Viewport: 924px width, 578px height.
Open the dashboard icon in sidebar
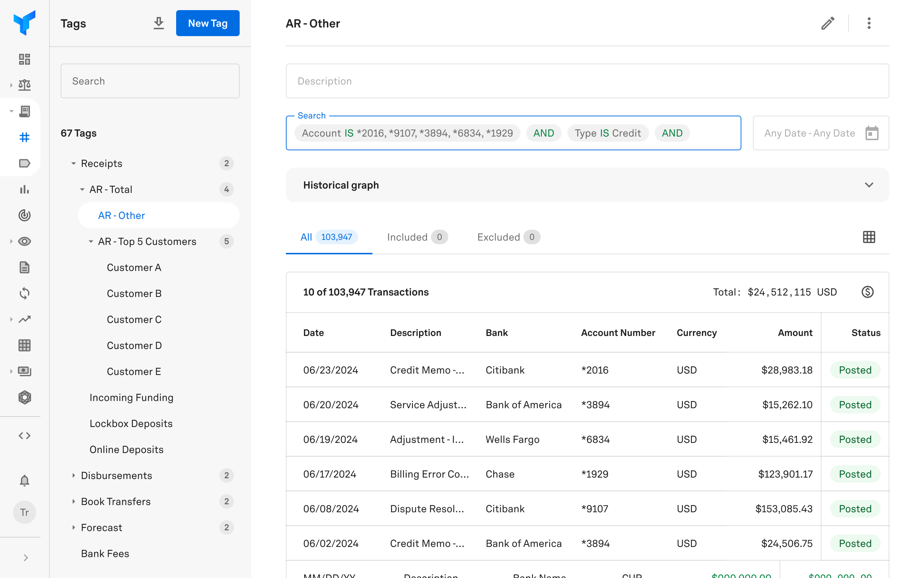[25, 59]
